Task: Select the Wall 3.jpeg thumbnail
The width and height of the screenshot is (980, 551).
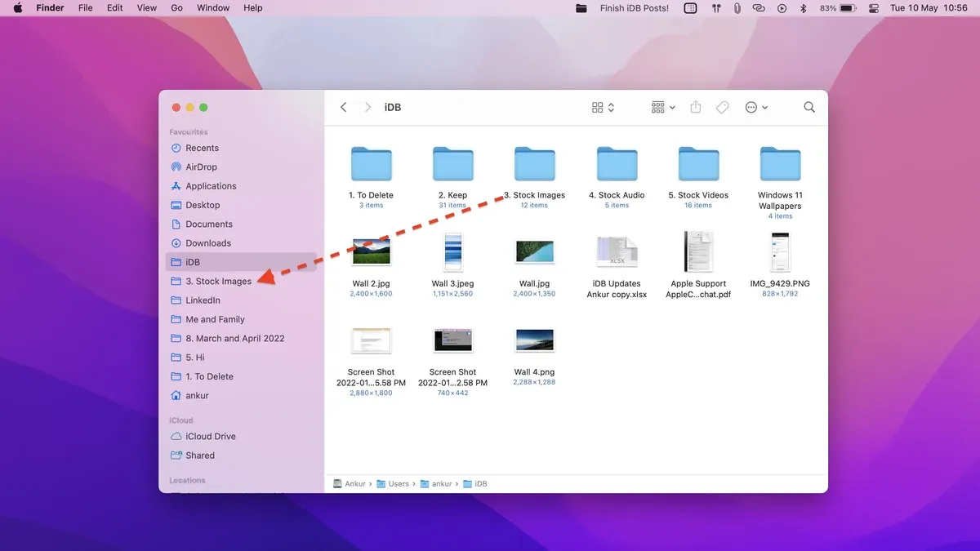Action: 452,251
